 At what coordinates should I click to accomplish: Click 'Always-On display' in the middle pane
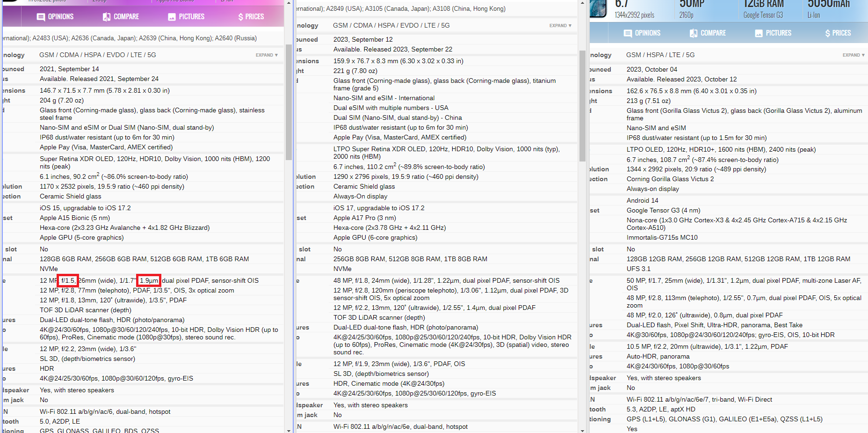tap(361, 196)
